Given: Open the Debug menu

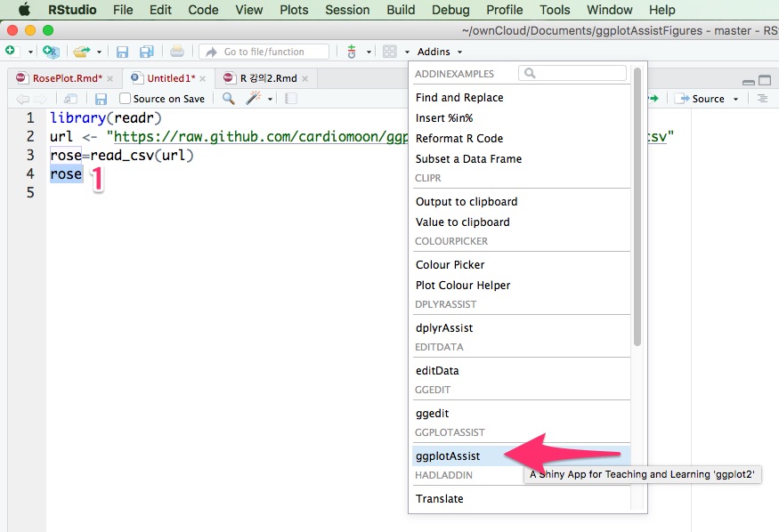Looking at the screenshot, I should pyautogui.click(x=450, y=10).
